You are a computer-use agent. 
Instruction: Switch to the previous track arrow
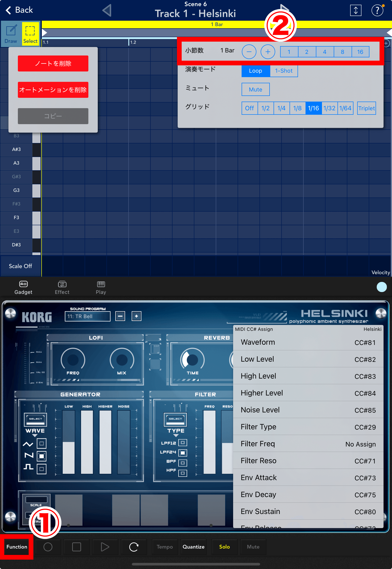click(107, 11)
